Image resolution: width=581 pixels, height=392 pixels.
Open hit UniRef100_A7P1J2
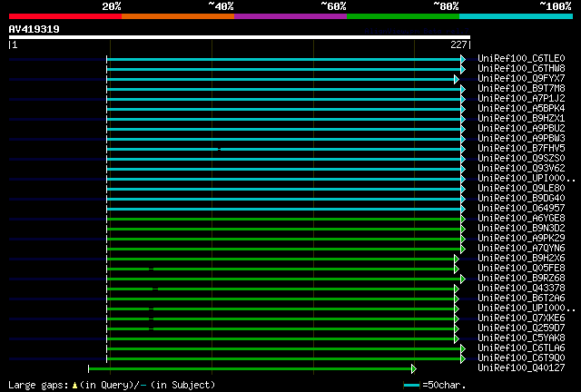521,99
